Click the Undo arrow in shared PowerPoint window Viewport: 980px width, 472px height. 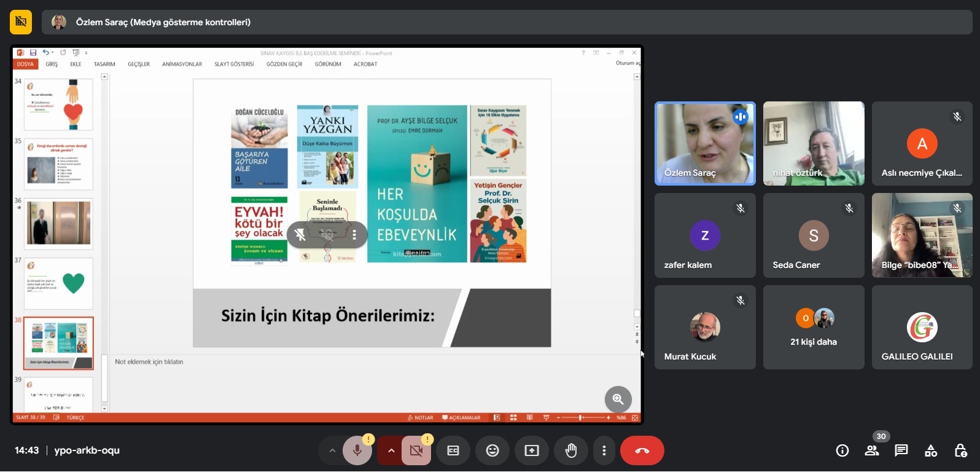(x=45, y=53)
